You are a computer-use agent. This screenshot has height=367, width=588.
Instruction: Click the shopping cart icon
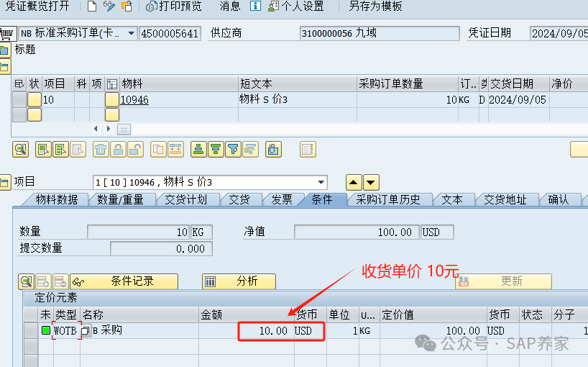point(6,33)
